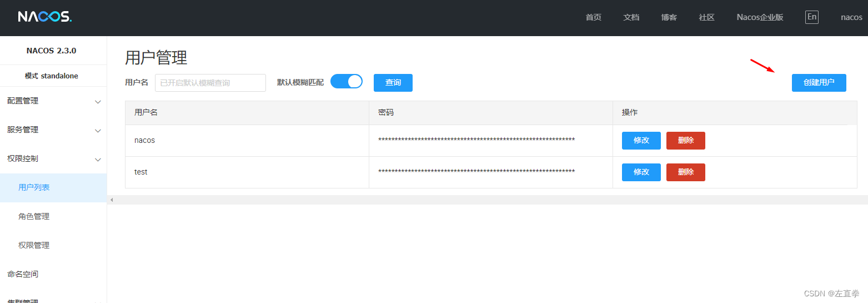The image size is (868, 303).
Task: Open the 权限控制 menu
Action: point(53,159)
